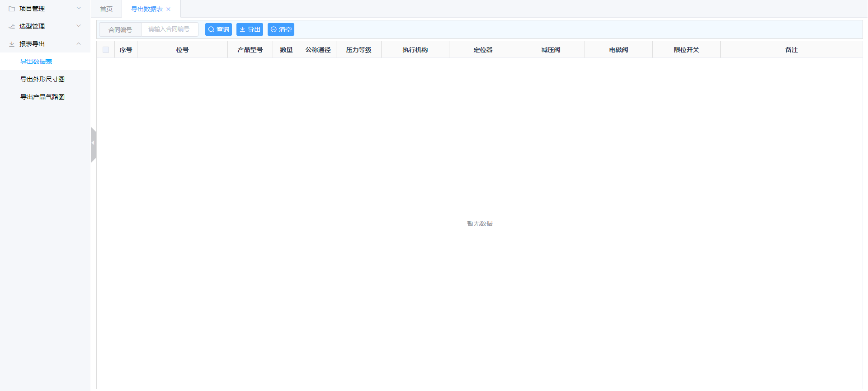Click the 产品型号 column header
This screenshot has height=391, width=868.
[250, 50]
